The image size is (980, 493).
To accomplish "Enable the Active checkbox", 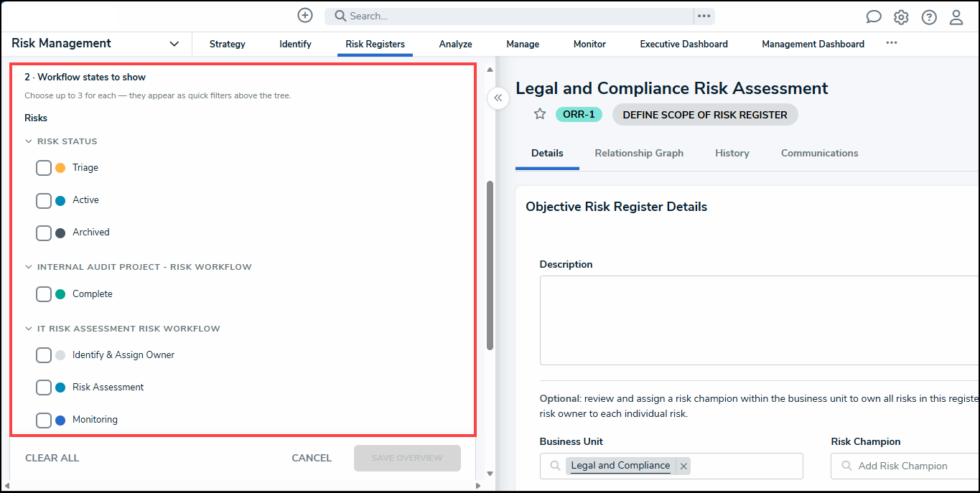I will pos(44,200).
